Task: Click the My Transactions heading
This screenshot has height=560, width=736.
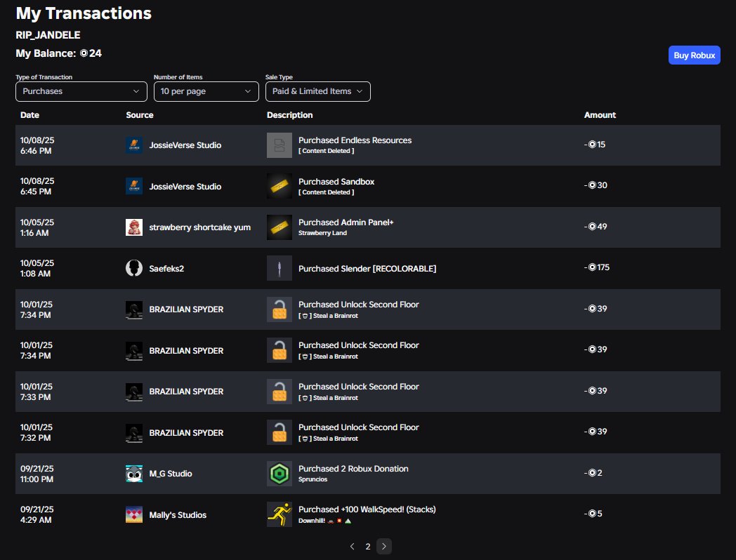Action: point(84,13)
